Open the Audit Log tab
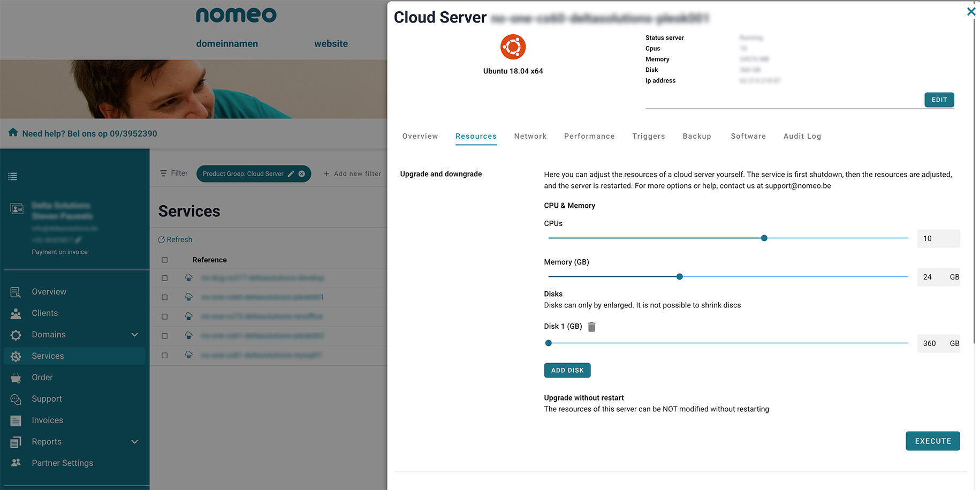Screen dimensions: 980x490 (x=802, y=136)
